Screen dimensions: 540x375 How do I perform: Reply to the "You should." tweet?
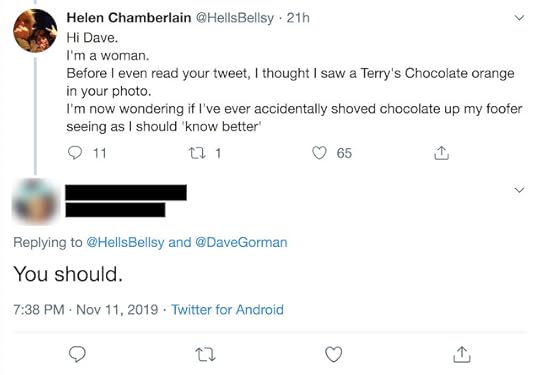click(x=77, y=354)
